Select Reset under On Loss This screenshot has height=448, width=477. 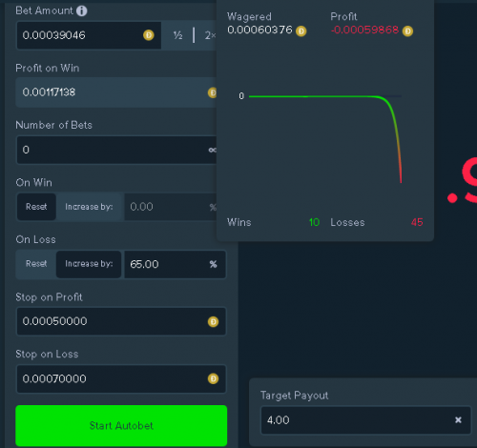coord(36,264)
